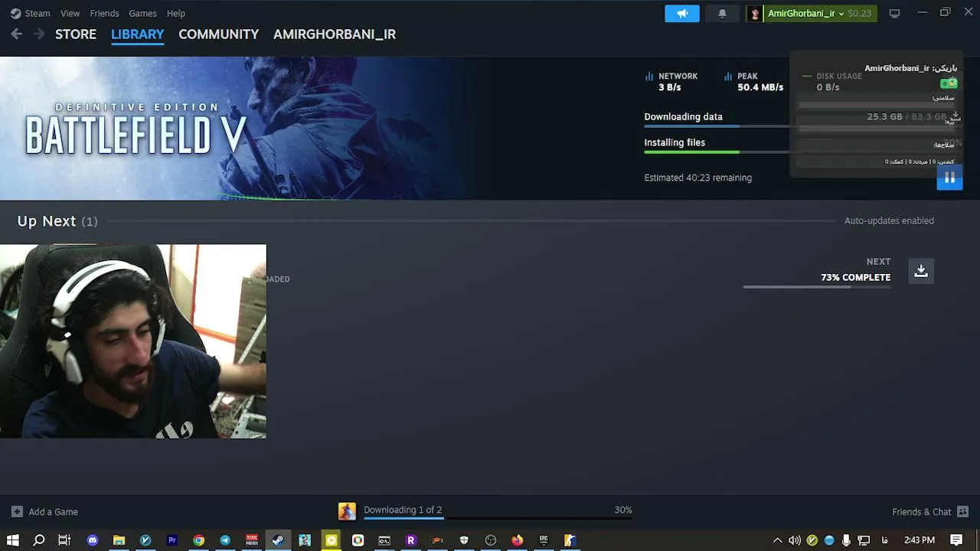
Task: Open Adobe Premiere Pro from the taskbar
Action: [x=172, y=540]
